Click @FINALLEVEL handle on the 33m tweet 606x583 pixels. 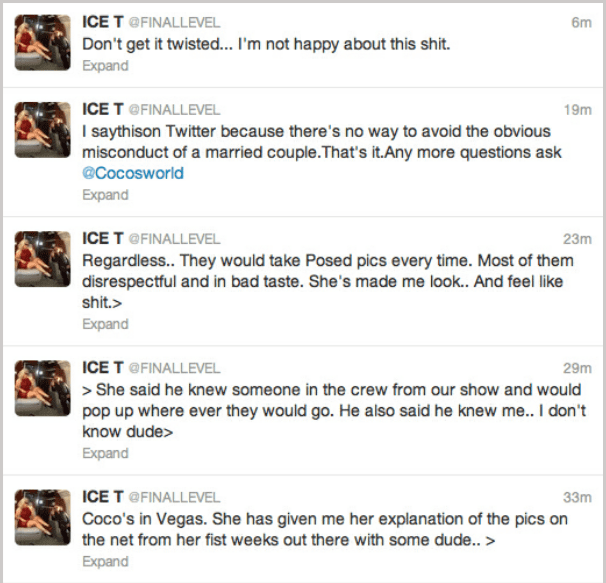click(175, 498)
